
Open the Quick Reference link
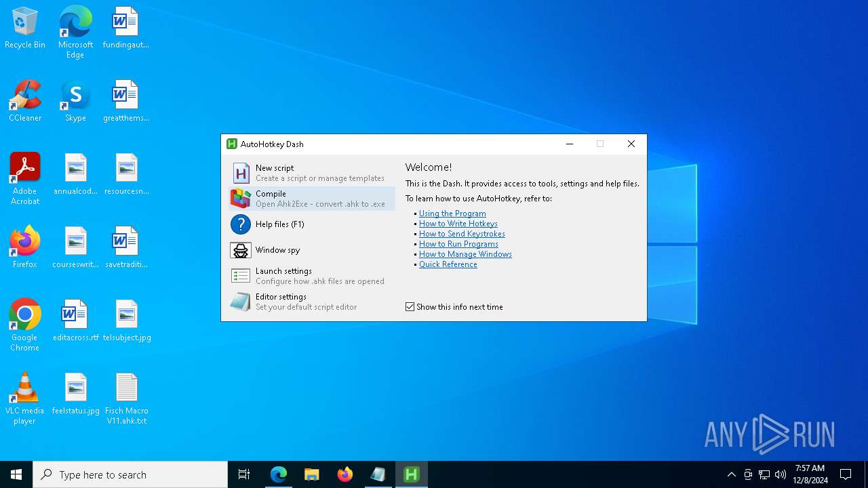pyautogui.click(x=448, y=264)
